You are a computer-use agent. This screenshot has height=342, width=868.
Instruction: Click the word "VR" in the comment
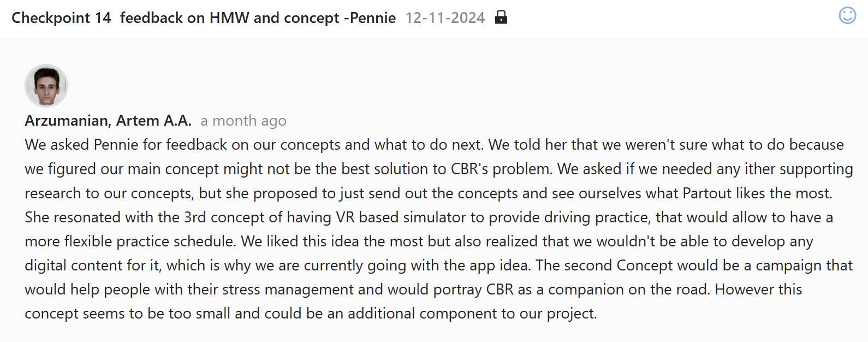(345, 217)
